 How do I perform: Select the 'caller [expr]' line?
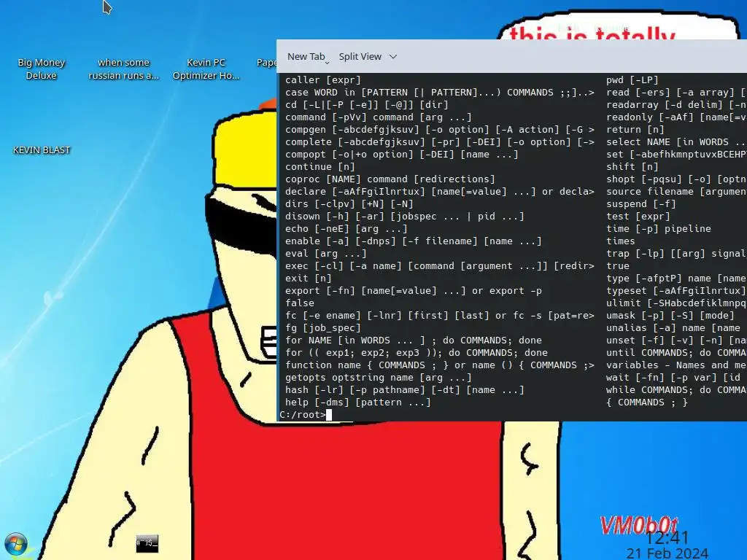coord(323,80)
